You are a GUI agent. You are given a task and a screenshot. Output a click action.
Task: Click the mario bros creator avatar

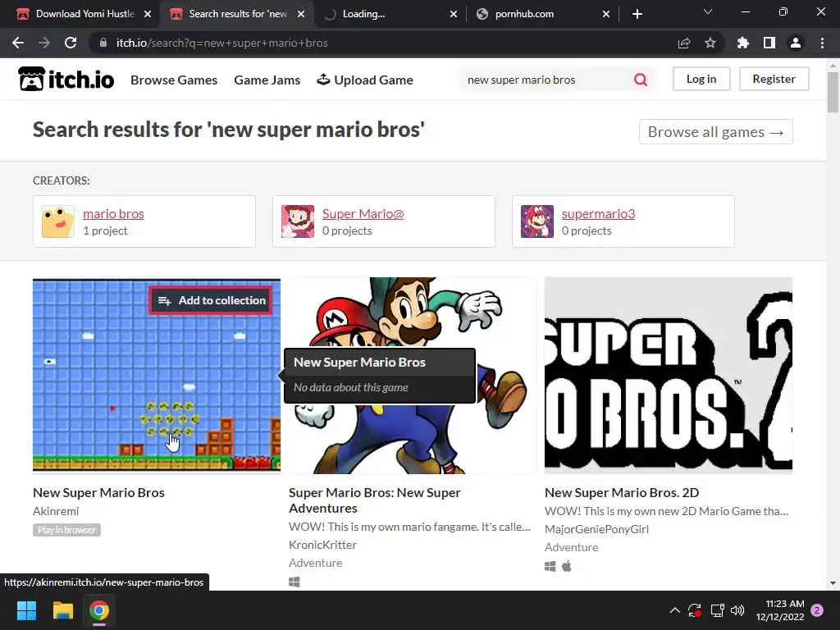coord(58,221)
